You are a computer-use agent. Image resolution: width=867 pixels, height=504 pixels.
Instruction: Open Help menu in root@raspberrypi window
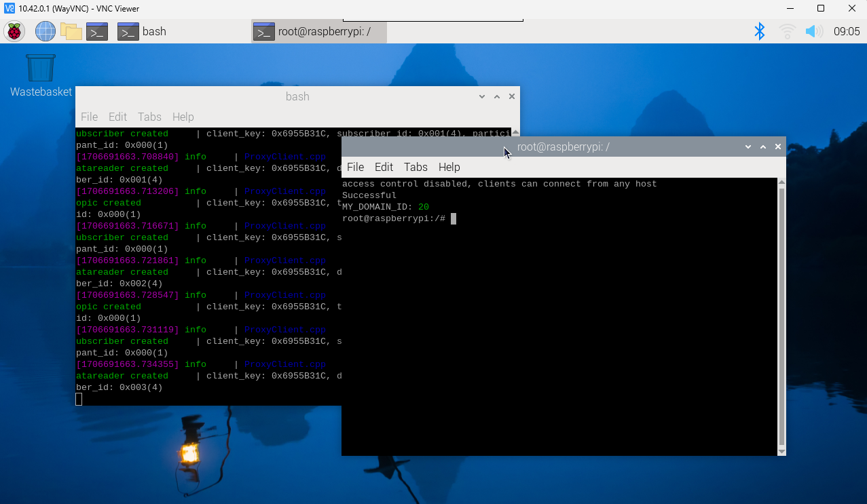click(449, 167)
